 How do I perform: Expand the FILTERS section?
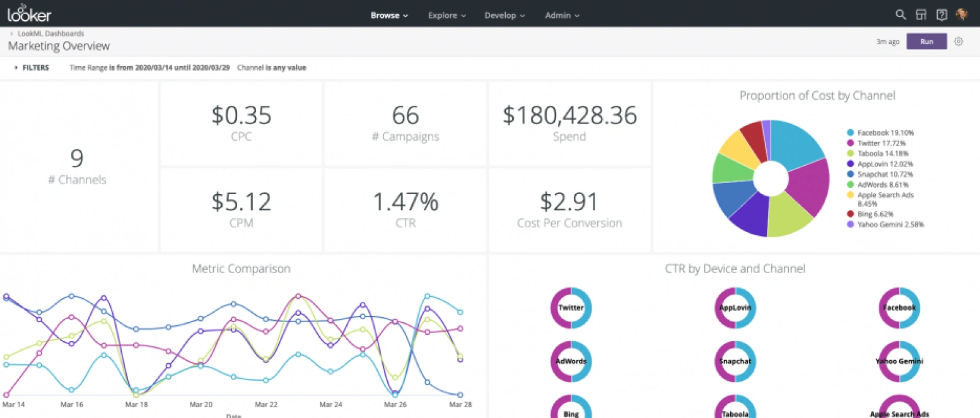tap(32, 67)
